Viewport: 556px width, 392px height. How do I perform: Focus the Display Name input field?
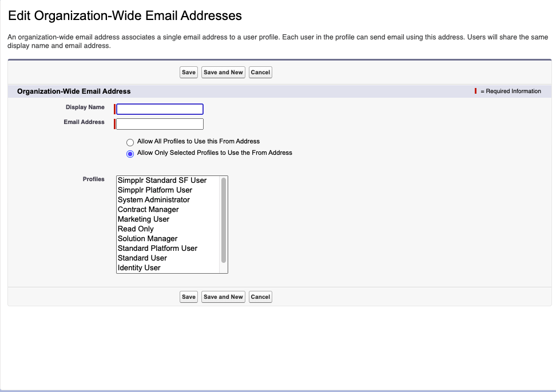(x=160, y=109)
